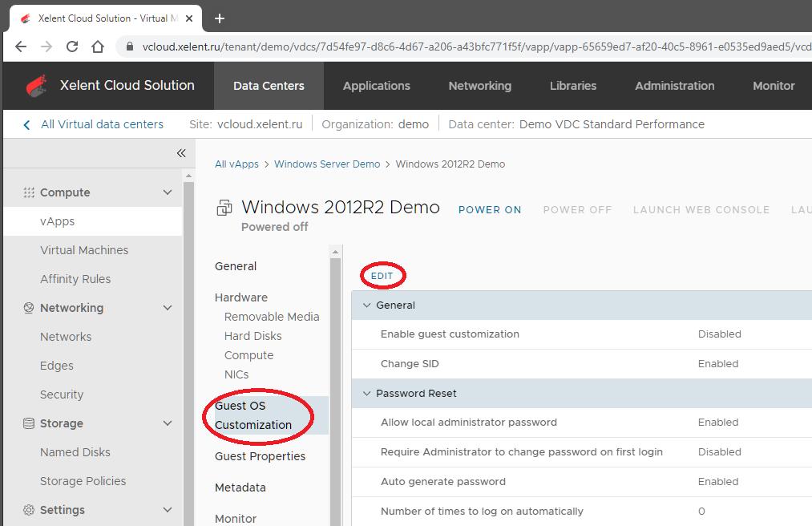Click the VM icon beside Windows 2012R2 Demo
The image size is (812, 526).
tap(224, 208)
